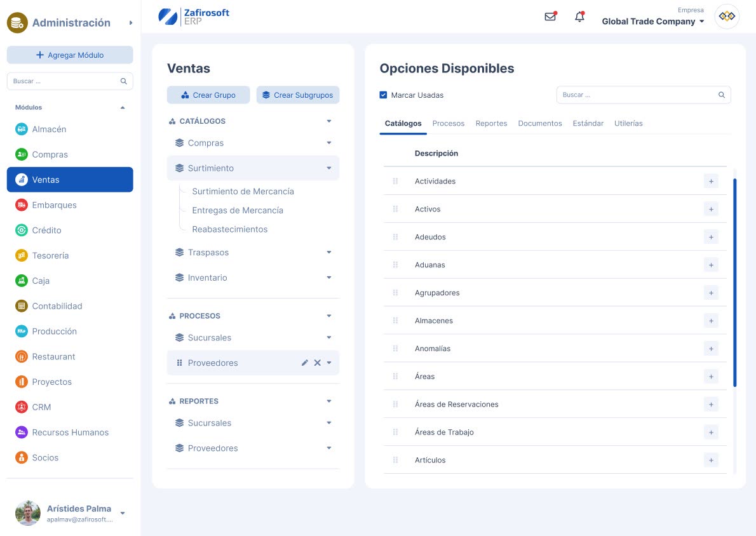Expand the Compras subgroup
The width and height of the screenshot is (756, 536).
pos(329,143)
